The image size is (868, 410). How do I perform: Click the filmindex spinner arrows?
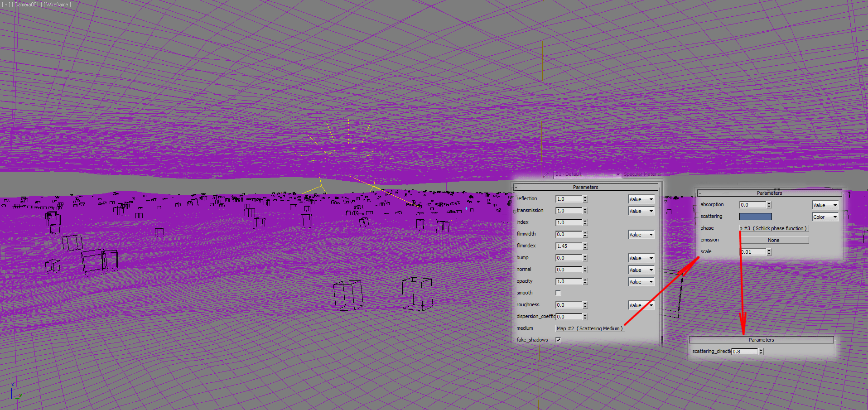[585, 246]
